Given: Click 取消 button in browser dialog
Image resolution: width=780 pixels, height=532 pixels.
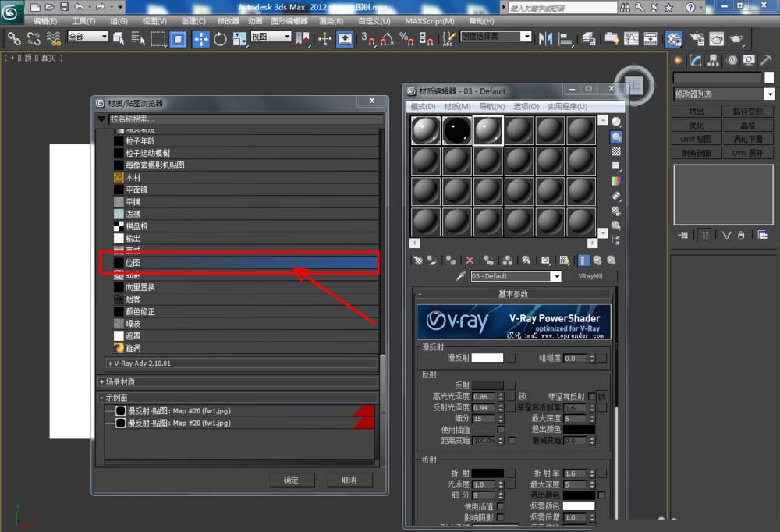Looking at the screenshot, I should coord(349,480).
